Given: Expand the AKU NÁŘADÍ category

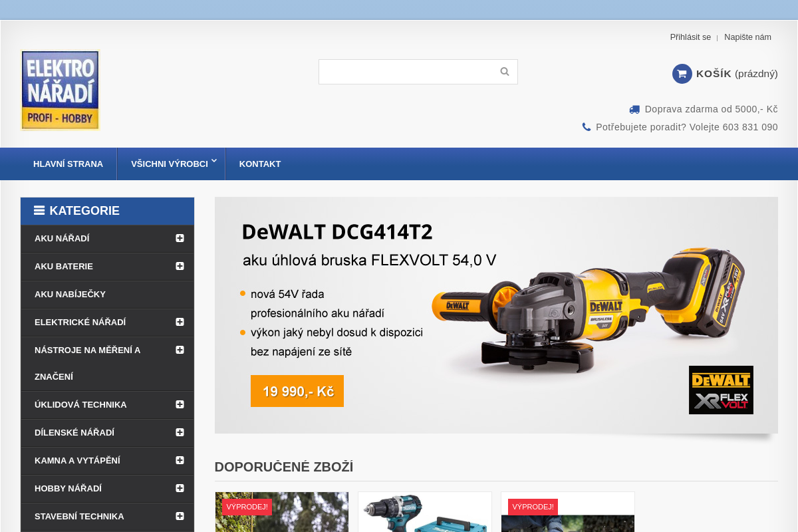Looking at the screenshot, I should click(180, 238).
